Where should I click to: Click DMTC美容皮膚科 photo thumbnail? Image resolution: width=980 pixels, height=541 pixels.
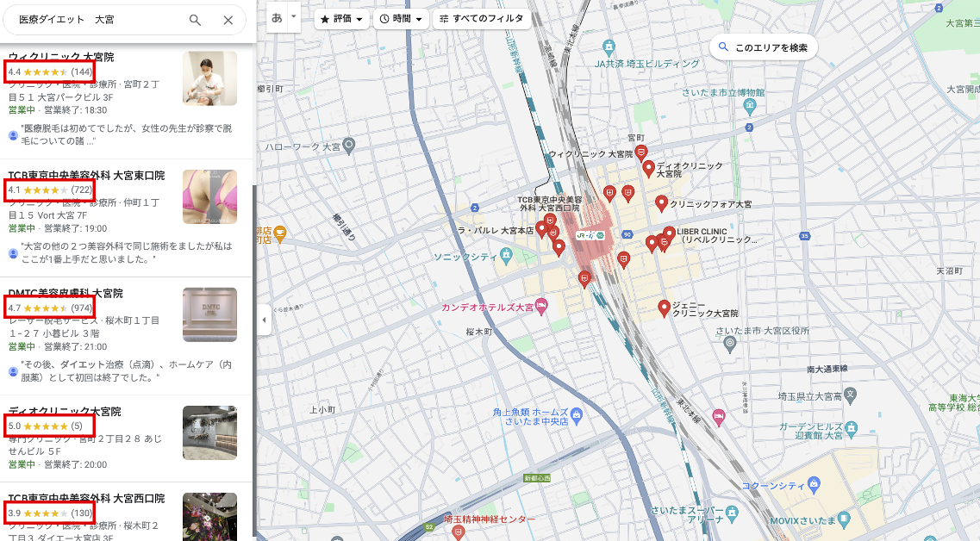210,314
